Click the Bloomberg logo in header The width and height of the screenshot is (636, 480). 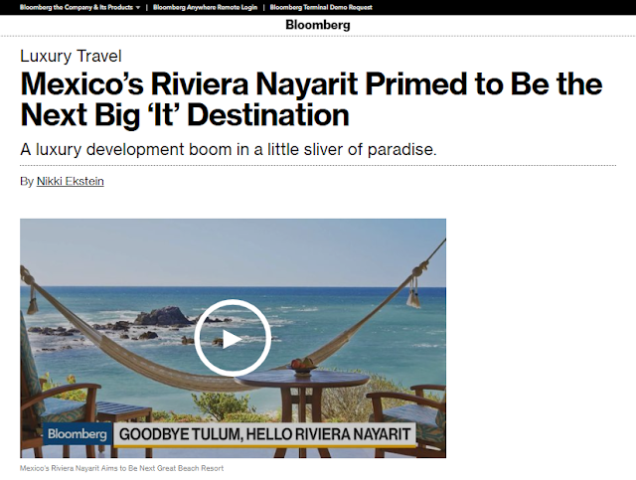pyautogui.click(x=318, y=25)
